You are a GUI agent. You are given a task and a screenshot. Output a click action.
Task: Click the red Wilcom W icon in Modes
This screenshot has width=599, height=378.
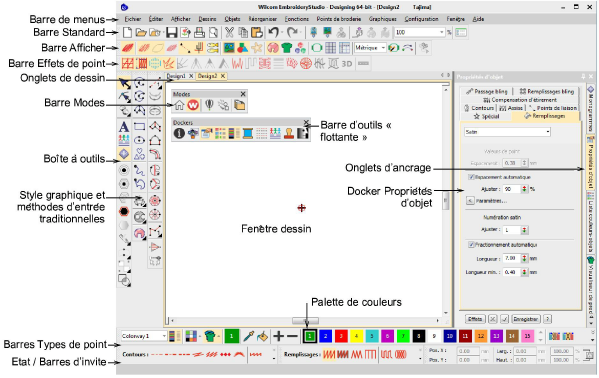(193, 105)
